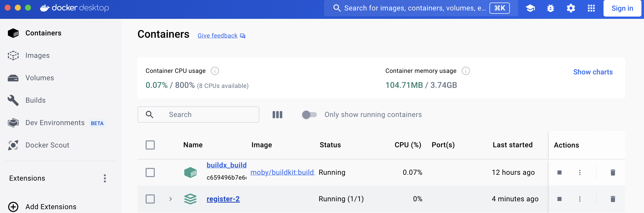This screenshot has height=213, width=644.
Task: Go to the Images section
Action: (37, 56)
